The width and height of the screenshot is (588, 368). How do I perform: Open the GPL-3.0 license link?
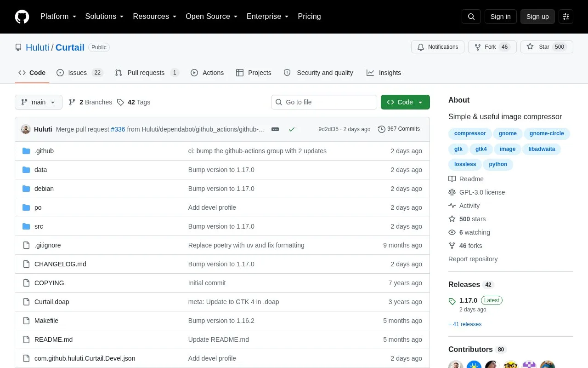click(x=477, y=192)
